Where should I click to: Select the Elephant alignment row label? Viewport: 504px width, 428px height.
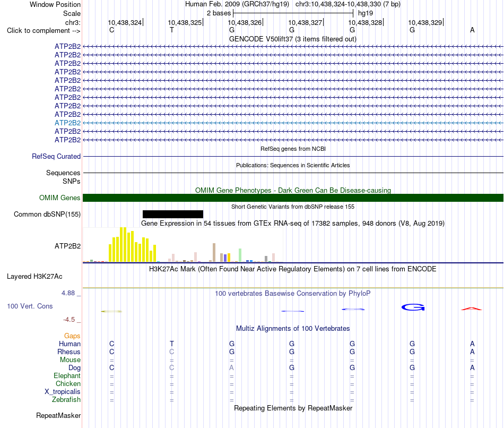(x=67, y=375)
